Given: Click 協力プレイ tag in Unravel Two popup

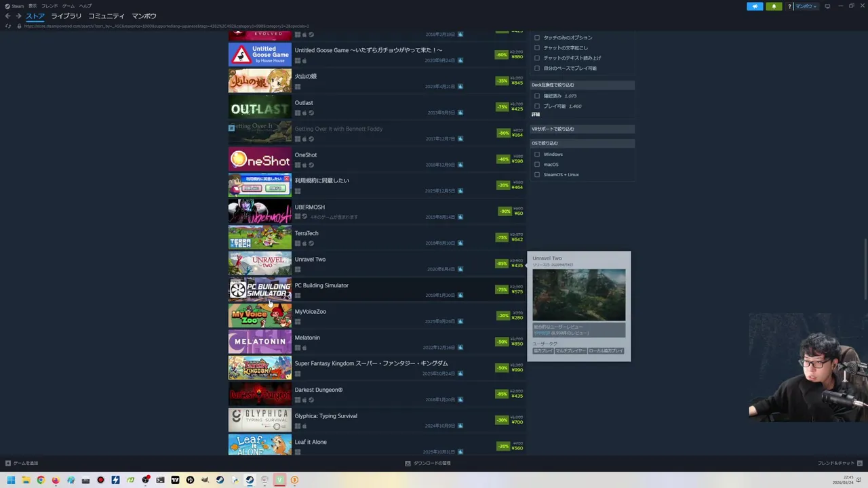Looking at the screenshot, I should click(543, 350).
